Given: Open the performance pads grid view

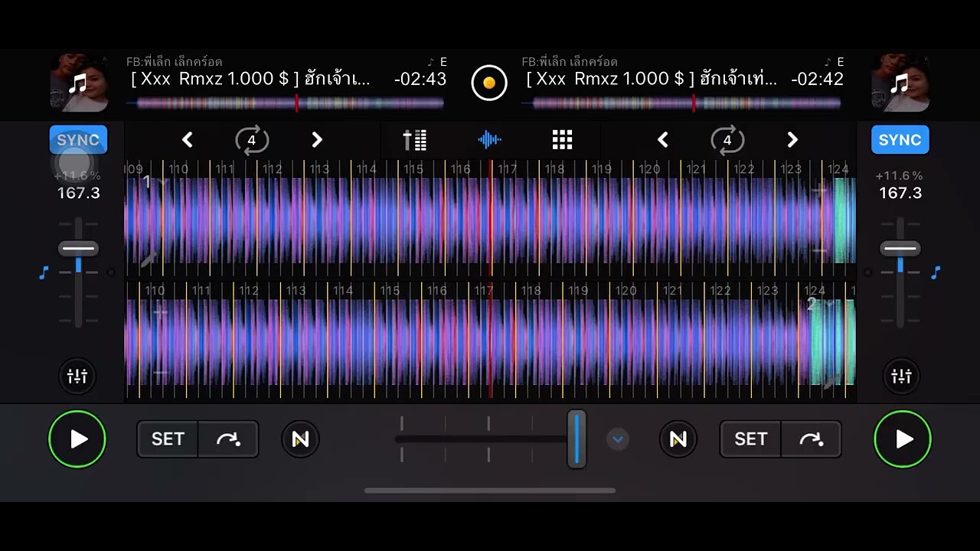Looking at the screenshot, I should coord(563,139).
